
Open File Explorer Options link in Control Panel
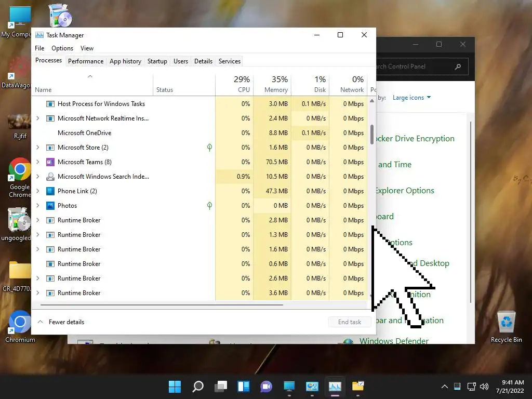click(x=404, y=191)
